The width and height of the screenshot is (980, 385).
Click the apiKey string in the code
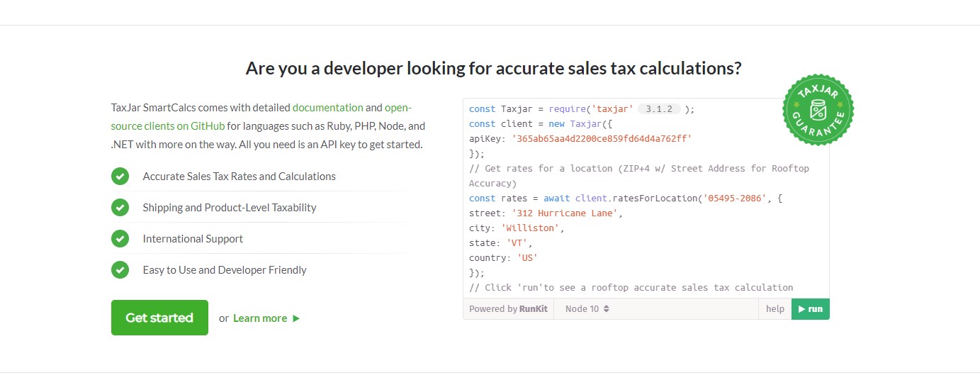pyautogui.click(x=602, y=139)
